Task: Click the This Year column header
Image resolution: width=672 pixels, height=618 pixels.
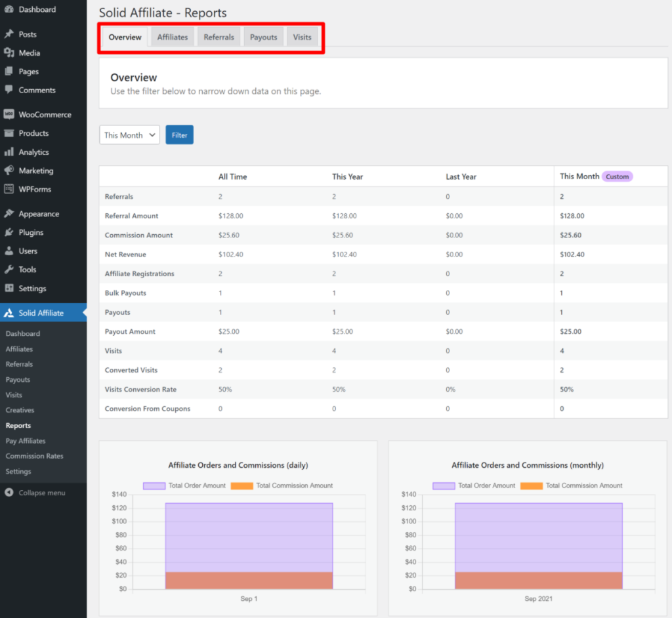Action: [x=348, y=176]
